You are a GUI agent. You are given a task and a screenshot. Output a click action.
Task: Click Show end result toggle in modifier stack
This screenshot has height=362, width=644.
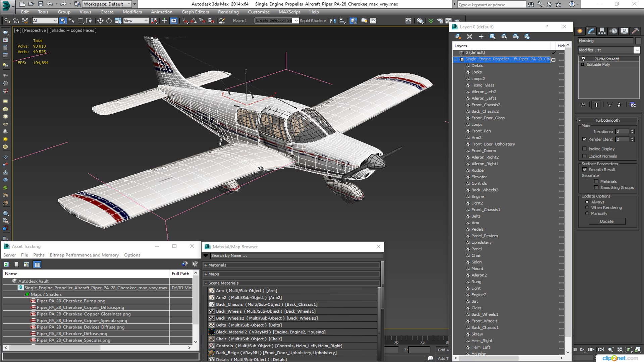(x=596, y=105)
